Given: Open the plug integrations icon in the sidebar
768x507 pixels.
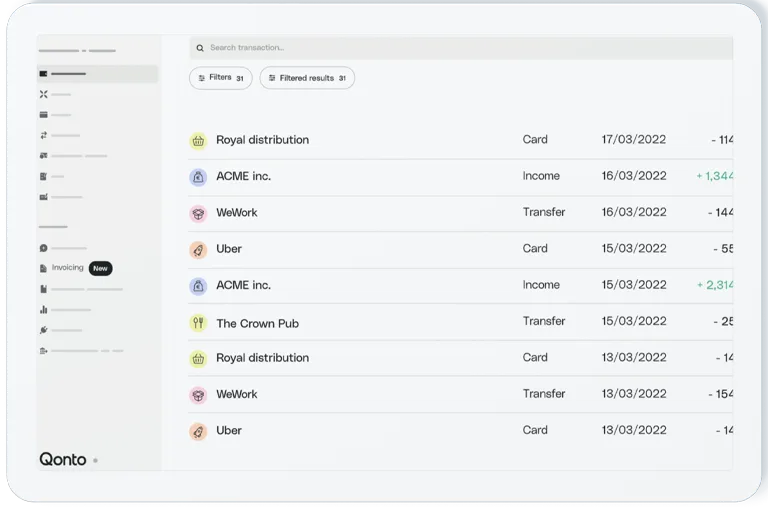Looking at the screenshot, I should point(44,330).
